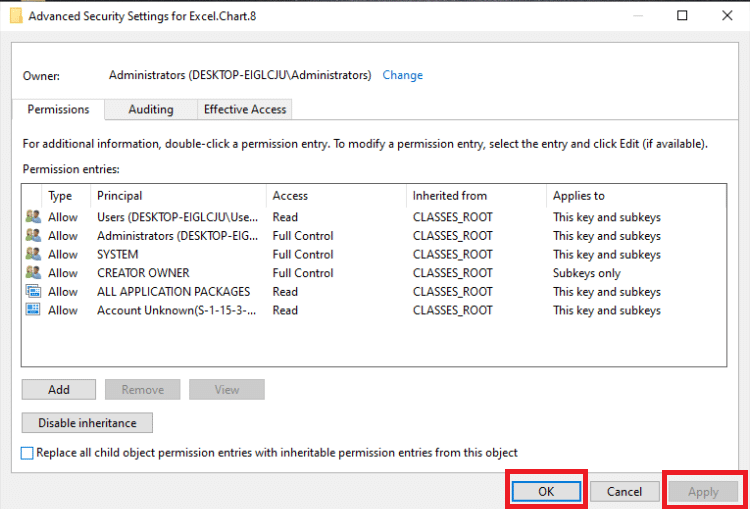The height and width of the screenshot is (509, 750).
Task: Confirm with the OK button
Action: [x=546, y=491]
